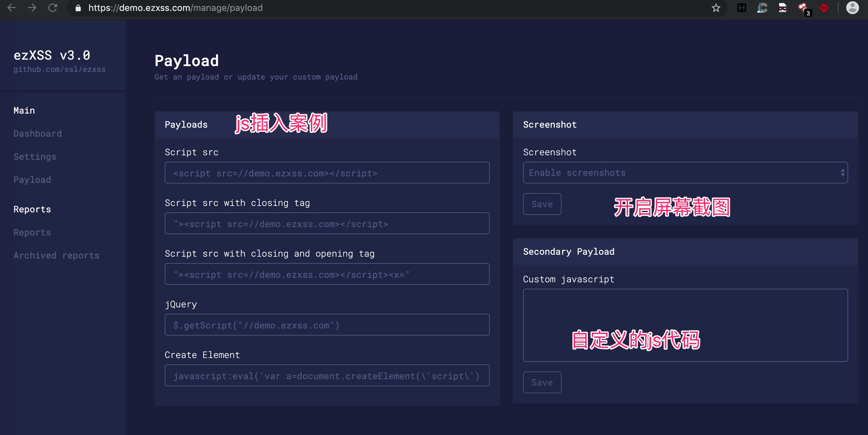Open Settings in the sidebar
The width and height of the screenshot is (868, 435).
[35, 157]
